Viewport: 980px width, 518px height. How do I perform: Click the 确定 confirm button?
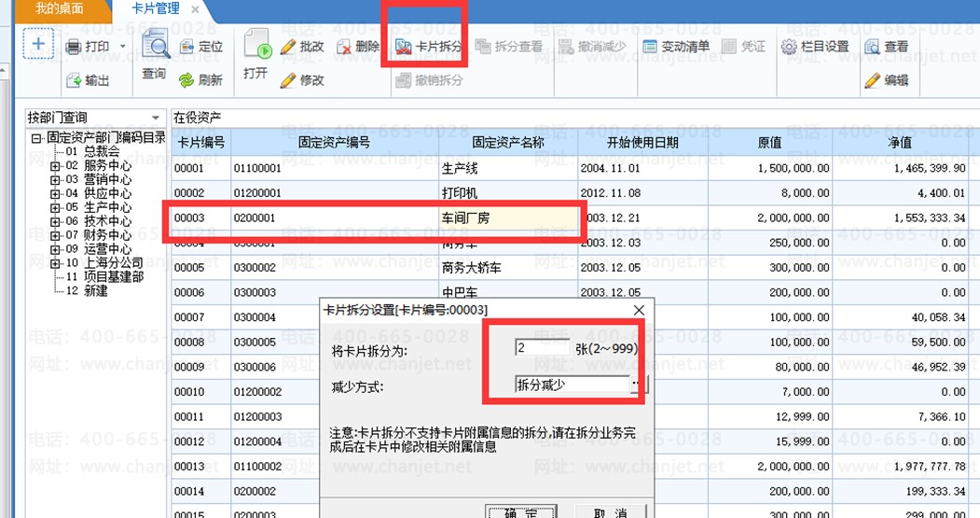tap(521, 512)
